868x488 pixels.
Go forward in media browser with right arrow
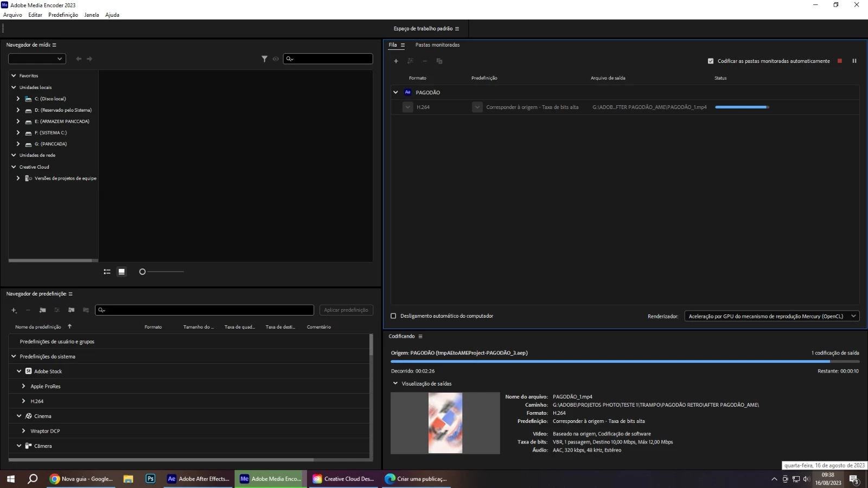[90, 59]
